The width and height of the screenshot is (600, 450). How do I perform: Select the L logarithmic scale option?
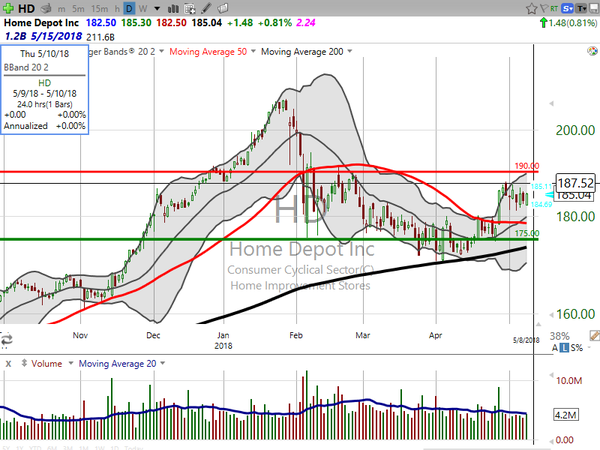(564, 348)
